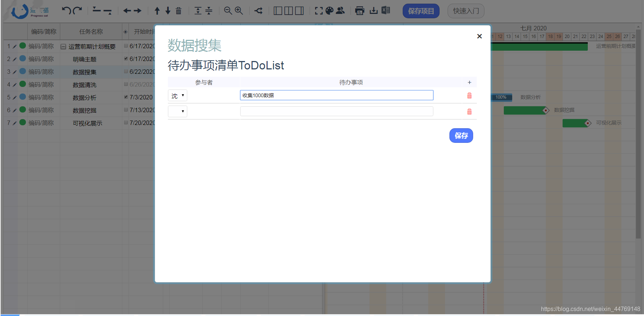644x316 pixels.
Task: Edit row 7 可视化展示 pencil icon
Action: 15,123
